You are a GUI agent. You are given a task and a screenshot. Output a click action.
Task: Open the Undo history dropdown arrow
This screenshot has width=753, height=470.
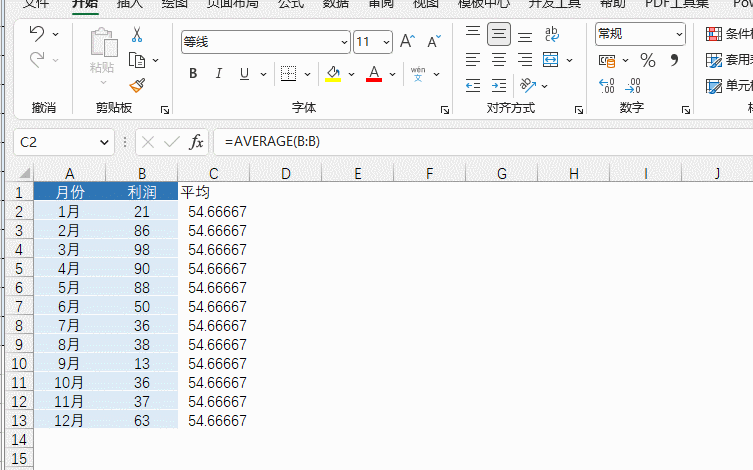point(56,34)
